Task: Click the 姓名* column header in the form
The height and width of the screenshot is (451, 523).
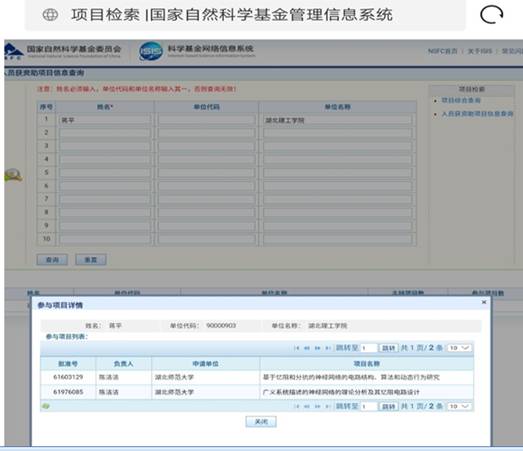Action: 105,107
